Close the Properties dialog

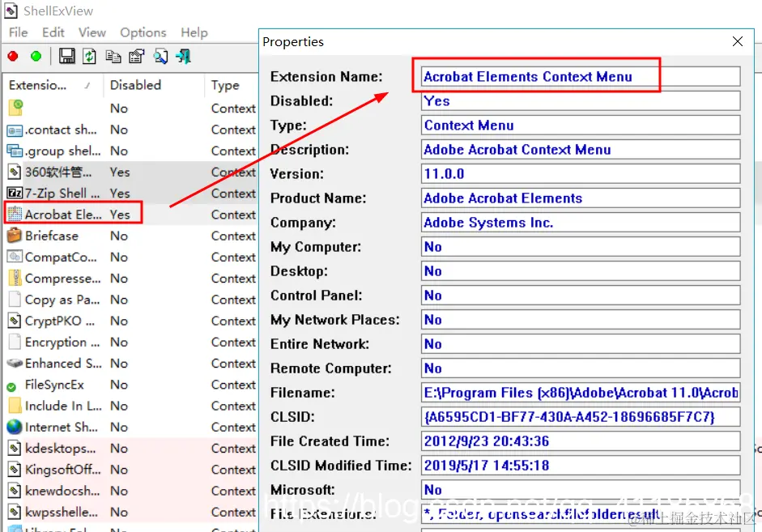point(737,42)
